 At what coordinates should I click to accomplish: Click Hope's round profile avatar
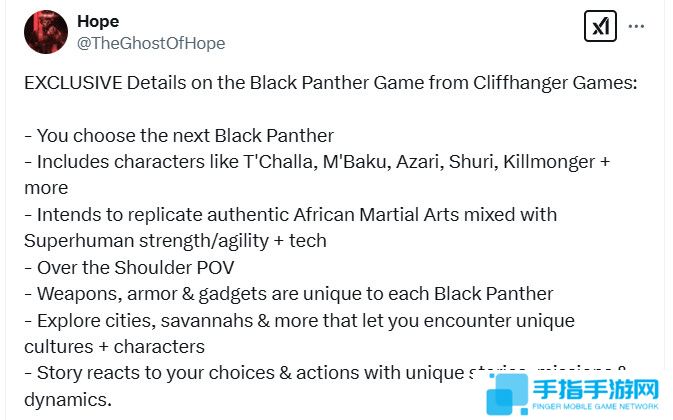coord(46,32)
